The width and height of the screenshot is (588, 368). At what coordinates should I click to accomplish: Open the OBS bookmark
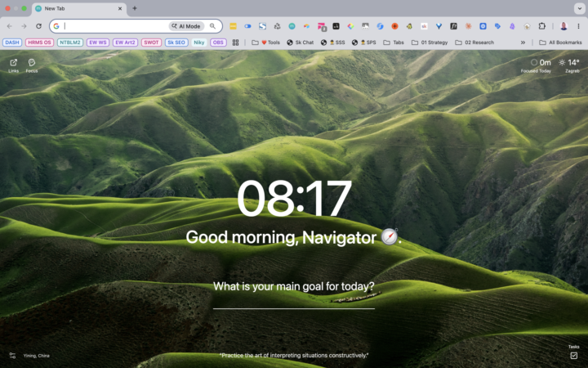[x=218, y=43]
